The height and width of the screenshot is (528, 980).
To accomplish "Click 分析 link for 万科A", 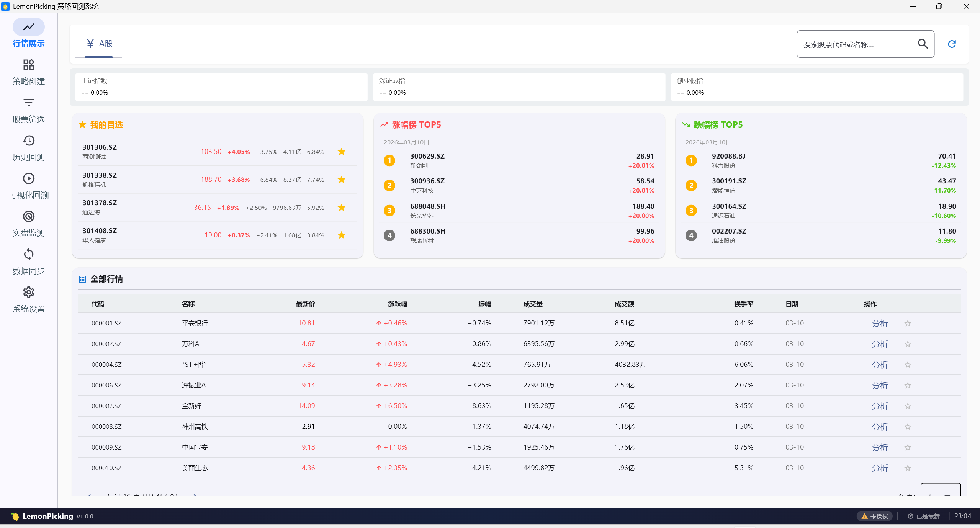I will (879, 344).
